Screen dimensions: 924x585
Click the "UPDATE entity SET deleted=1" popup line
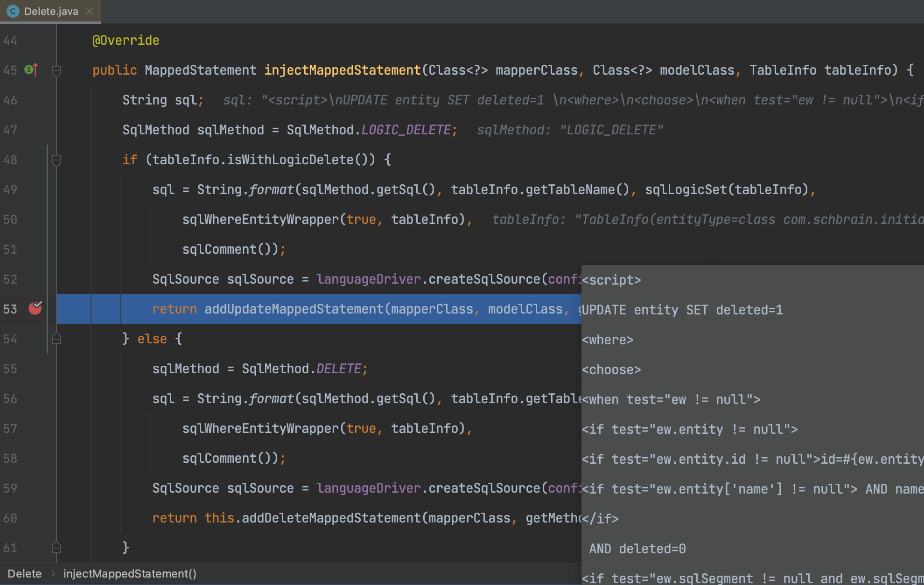tap(682, 310)
